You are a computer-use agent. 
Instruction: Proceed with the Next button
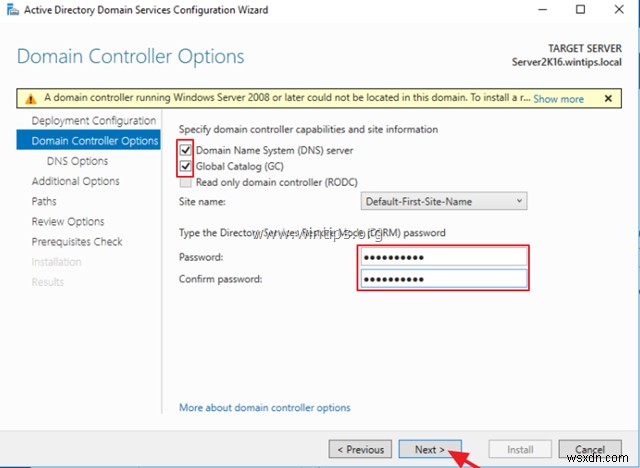[430, 449]
